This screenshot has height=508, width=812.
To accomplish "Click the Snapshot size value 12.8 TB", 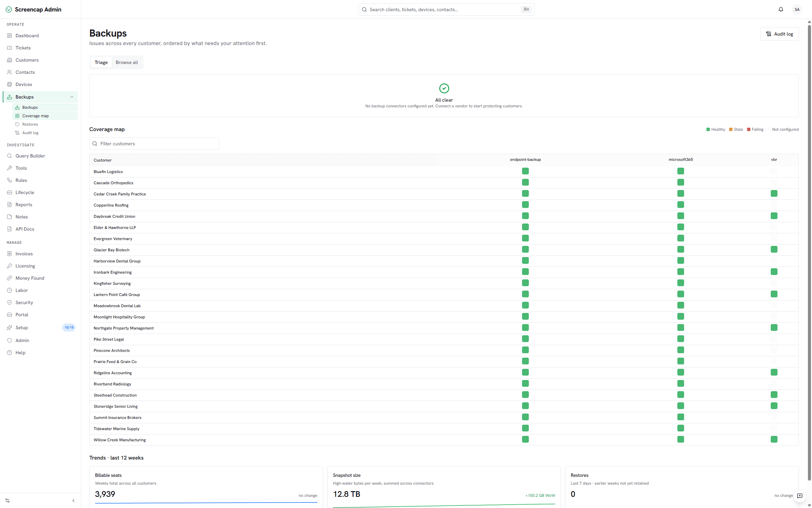I will [x=346, y=494].
